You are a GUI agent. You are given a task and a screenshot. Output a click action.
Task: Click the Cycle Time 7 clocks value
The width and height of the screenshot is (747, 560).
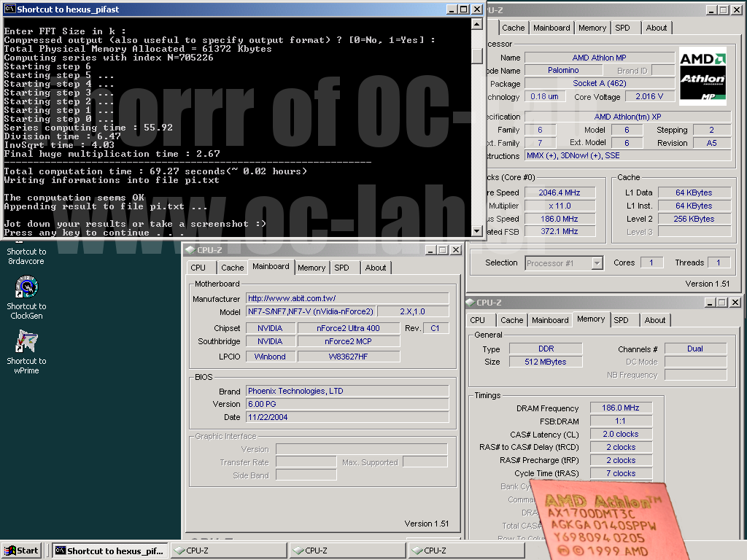621,473
